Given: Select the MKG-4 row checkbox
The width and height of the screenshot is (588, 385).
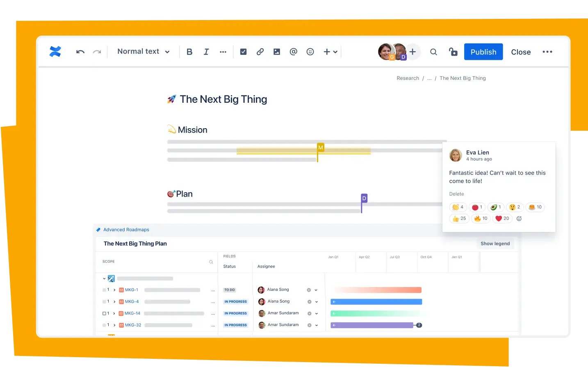Looking at the screenshot, I should 104,302.
